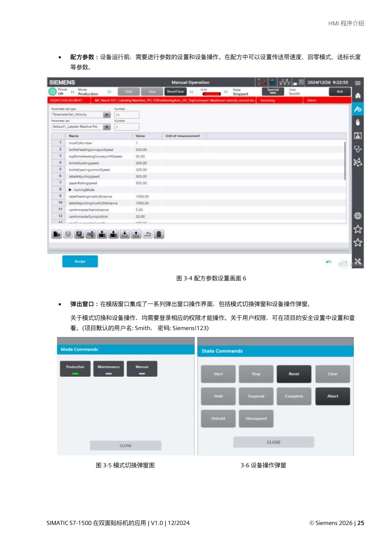Click the parameter table vertical scrollbar

[x=345, y=161]
